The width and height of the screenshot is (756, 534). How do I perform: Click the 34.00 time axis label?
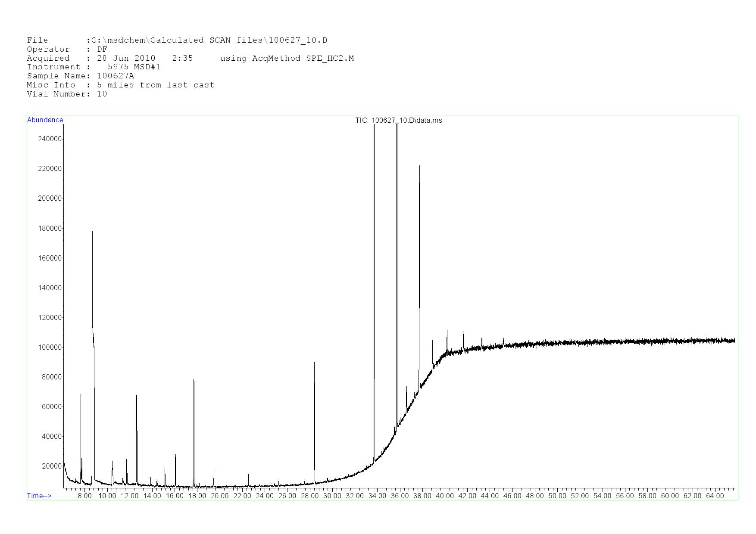click(x=377, y=496)
